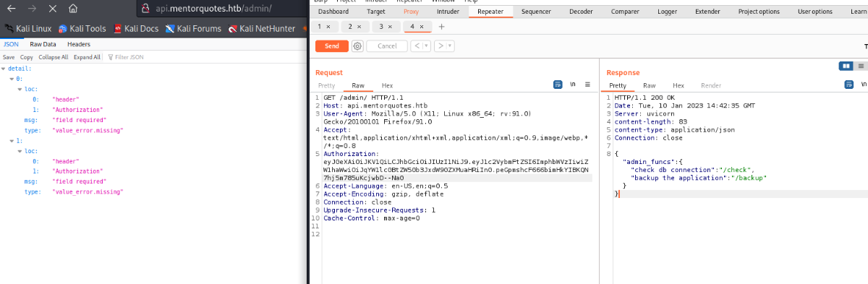Go to next request in history
The image size is (868, 284).
click(x=440, y=46)
